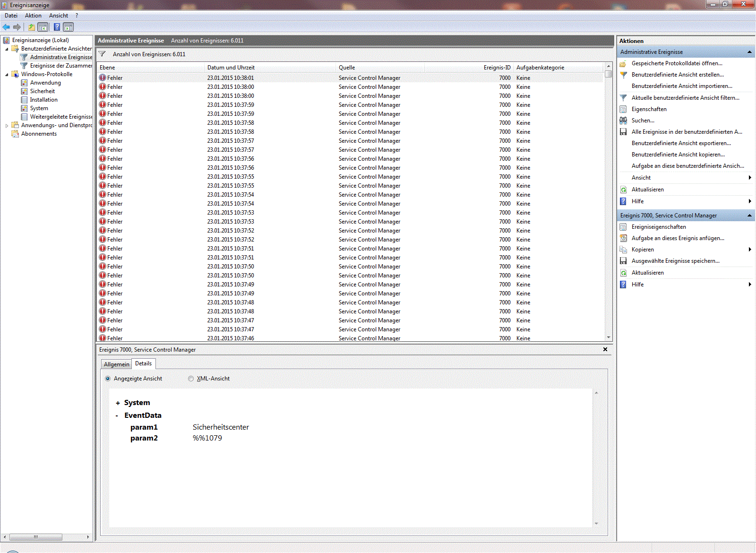Open the Ansicht menu in menu bar
Image resolution: width=756 pixels, height=553 pixels.
[x=59, y=16]
